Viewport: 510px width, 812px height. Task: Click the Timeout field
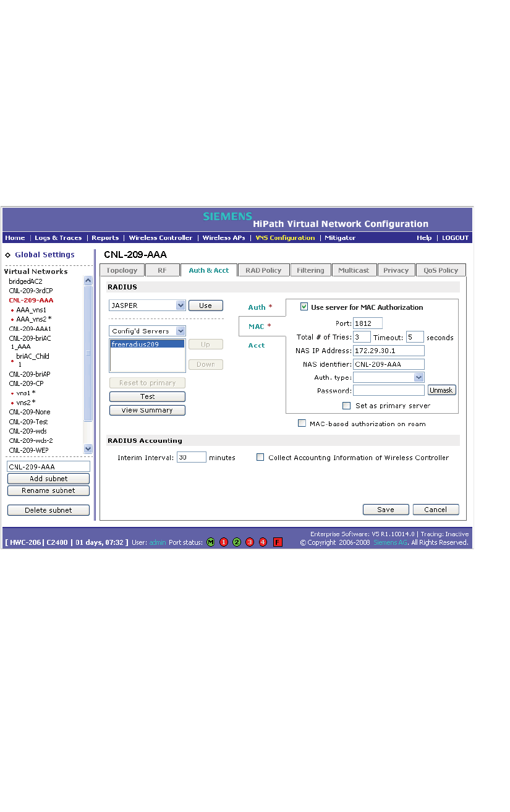pyautogui.click(x=415, y=337)
